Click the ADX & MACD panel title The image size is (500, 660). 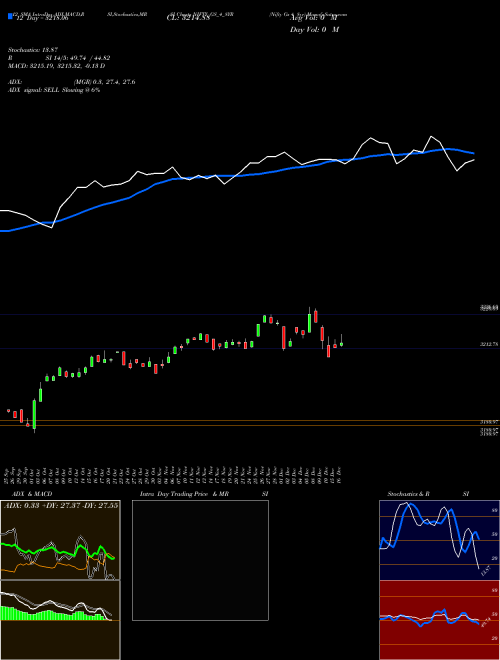[x=32, y=494]
